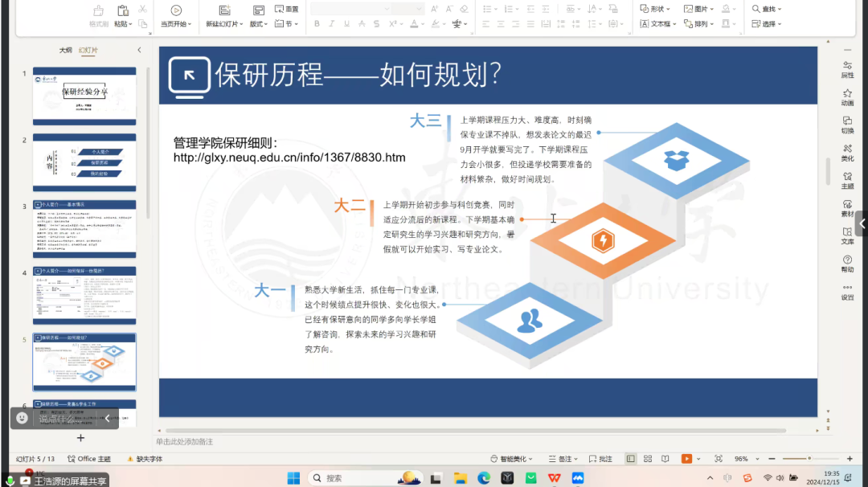The width and height of the screenshot is (868, 487).
Task: Toggle left text alignment
Action: [485, 24]
